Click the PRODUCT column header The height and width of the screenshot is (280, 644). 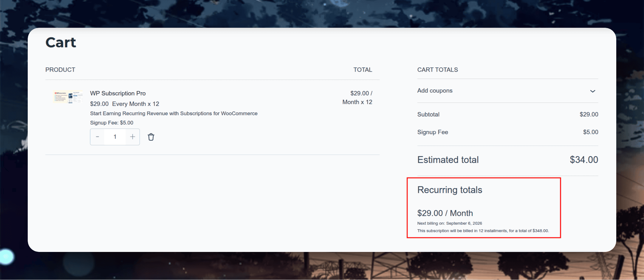60,70
